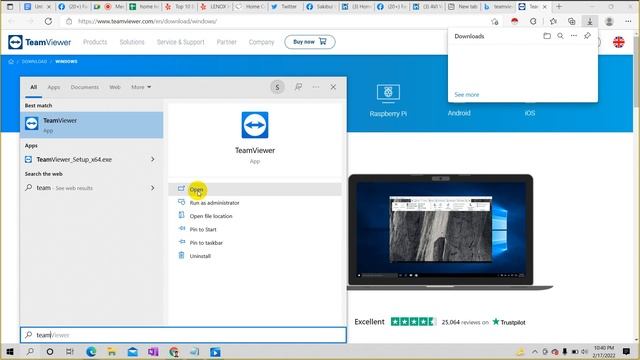Click the browser address bar URL
Viewport: 640px width, 360px height.
click(x=147, y=21)
